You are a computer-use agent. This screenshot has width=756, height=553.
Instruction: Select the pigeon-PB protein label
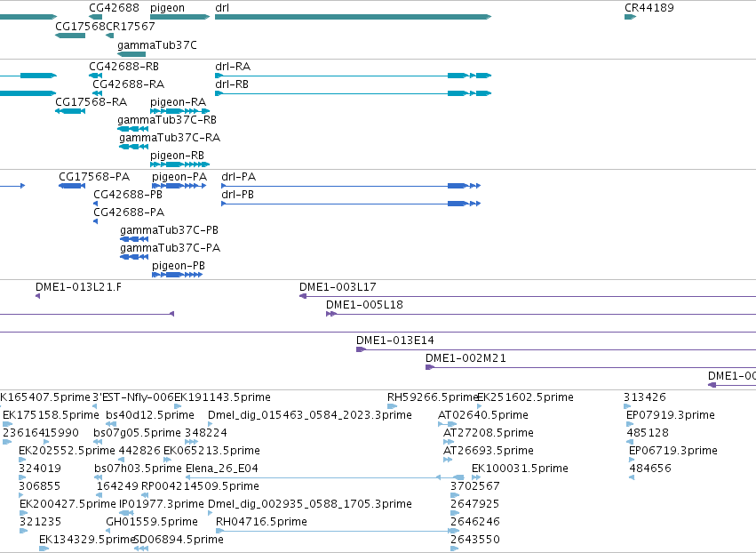click(179, 267)
